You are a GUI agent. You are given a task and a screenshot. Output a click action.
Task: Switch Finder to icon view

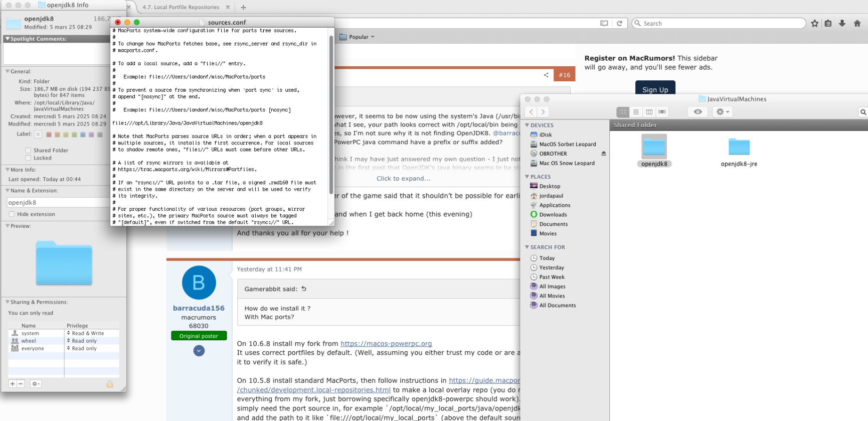click(623, 112)
